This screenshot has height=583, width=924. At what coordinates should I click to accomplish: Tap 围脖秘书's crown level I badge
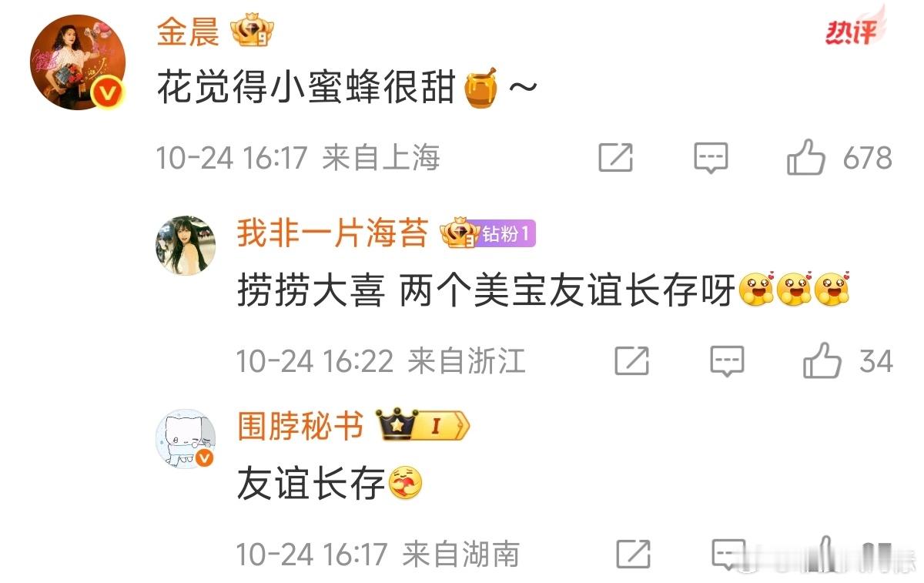pyautogui.click(x=422, y=426)
